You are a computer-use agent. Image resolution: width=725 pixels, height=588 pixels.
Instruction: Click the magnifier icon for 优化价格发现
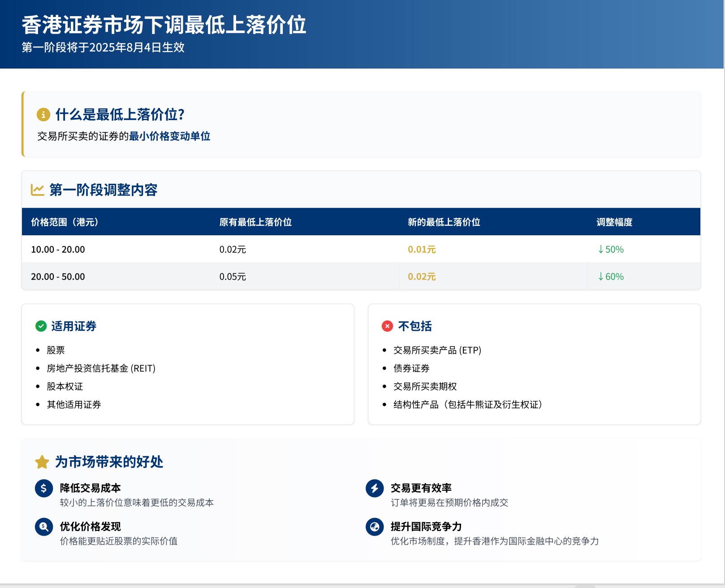(x=44, y=527)
